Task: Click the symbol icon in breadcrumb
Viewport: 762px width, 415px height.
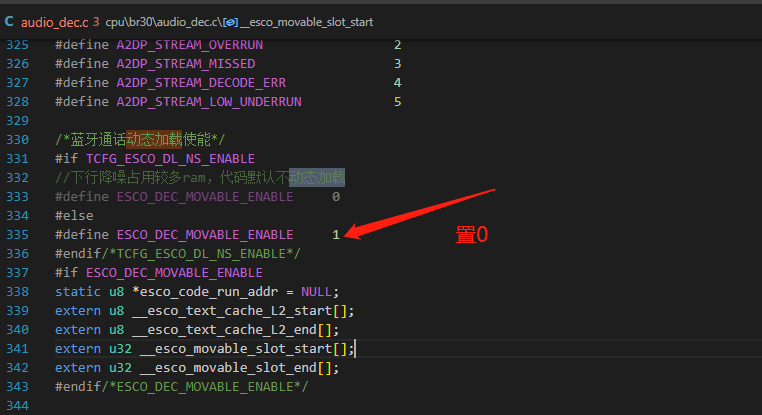Action: 230,22
